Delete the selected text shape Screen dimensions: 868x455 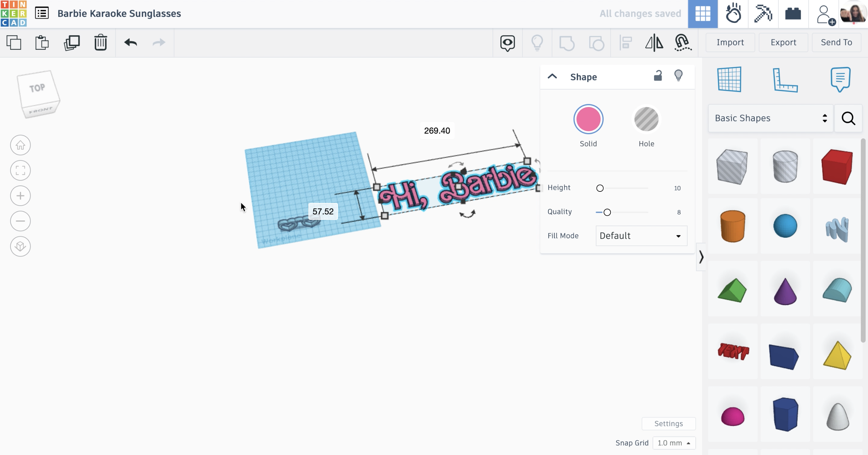coord(100,42)
